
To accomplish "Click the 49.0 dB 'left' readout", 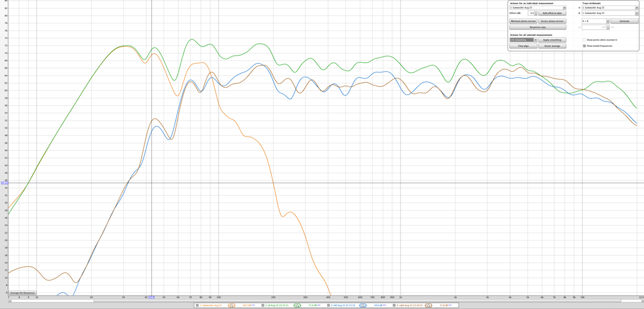I will pos(378,305).
